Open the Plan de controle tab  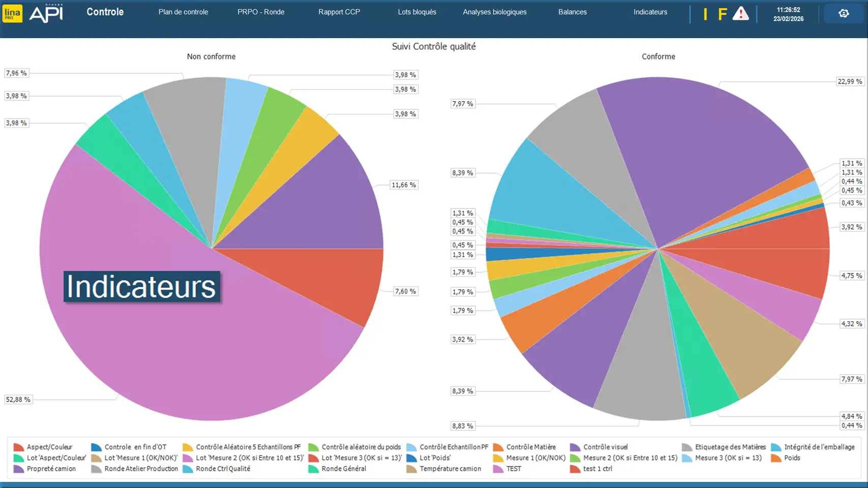[x=183, y=12]
